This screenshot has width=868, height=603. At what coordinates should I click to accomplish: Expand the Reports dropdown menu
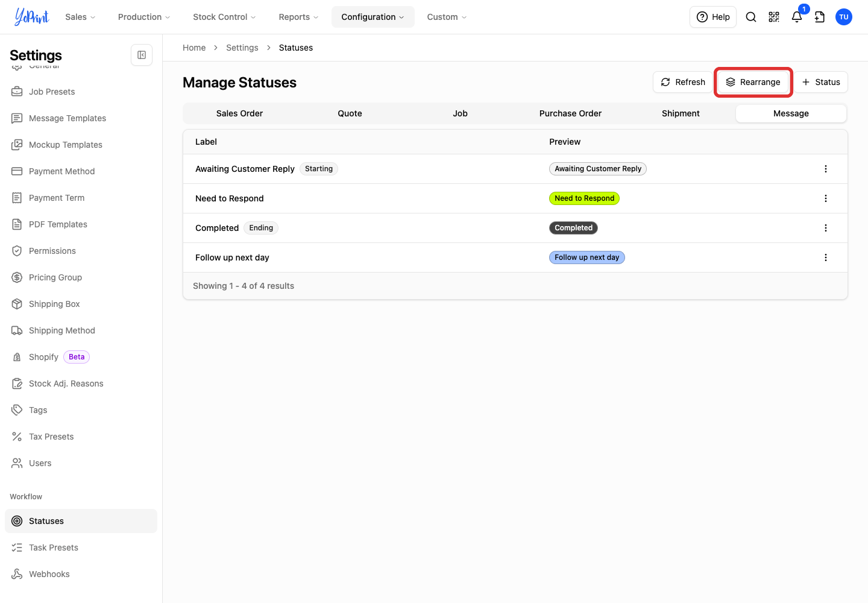click(298, 17)
